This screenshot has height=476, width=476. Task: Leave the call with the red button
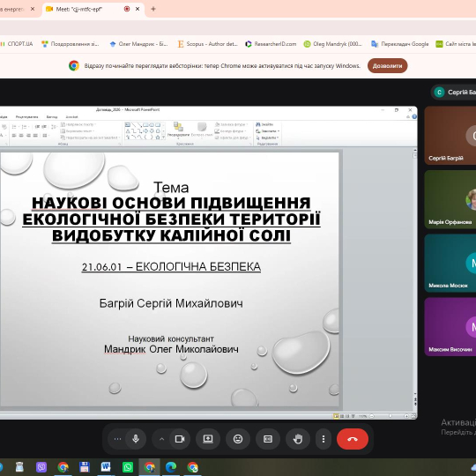click(353, 439)
